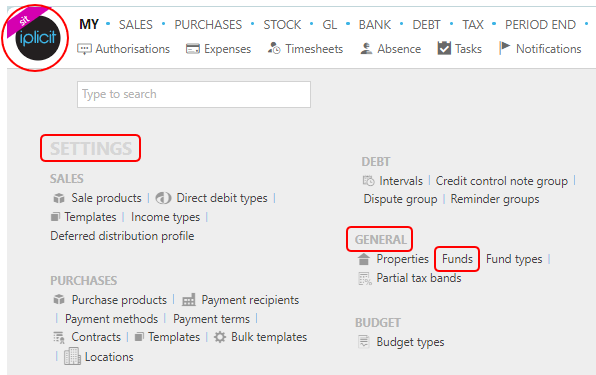Click the Sales Templates icon

click(x=55, y=217)
